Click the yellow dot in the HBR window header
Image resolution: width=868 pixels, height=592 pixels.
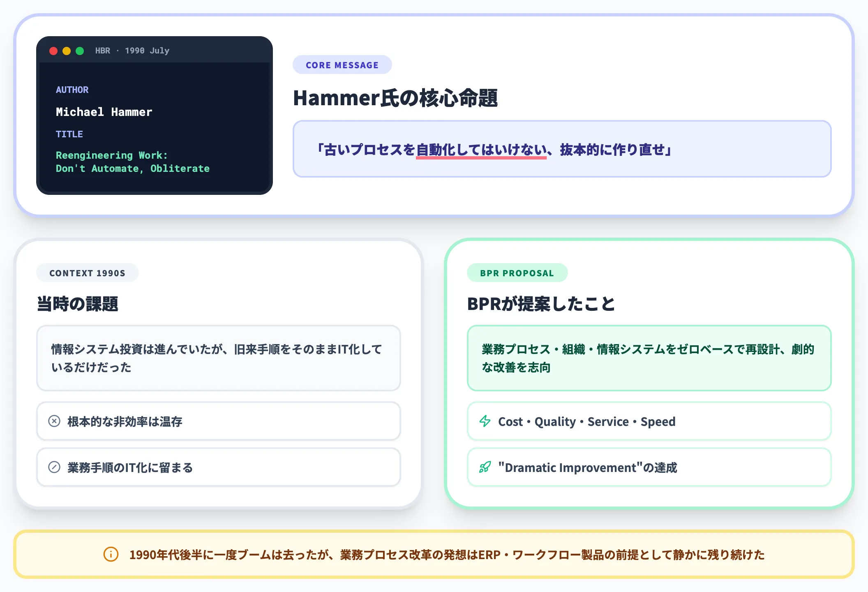(67, 51)
